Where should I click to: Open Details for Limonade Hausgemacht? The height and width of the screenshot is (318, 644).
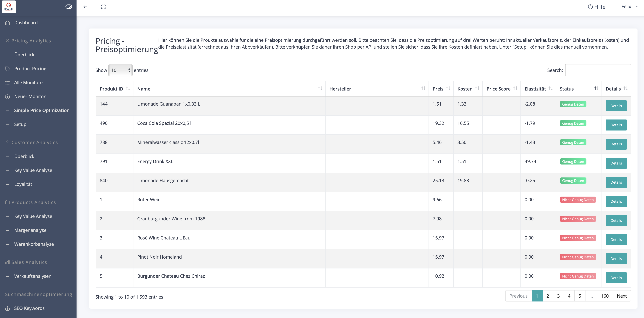(x=616, y=182)
